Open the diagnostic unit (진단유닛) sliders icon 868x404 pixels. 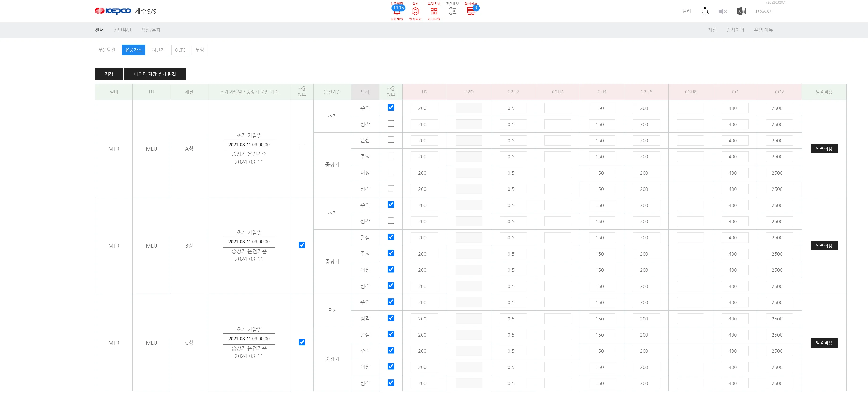(452, 11)
